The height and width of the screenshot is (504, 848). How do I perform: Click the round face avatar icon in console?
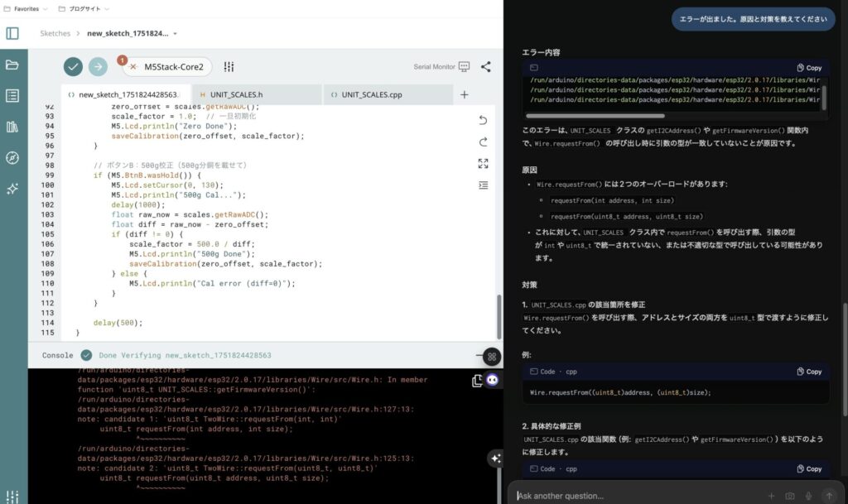click(492, 380)
